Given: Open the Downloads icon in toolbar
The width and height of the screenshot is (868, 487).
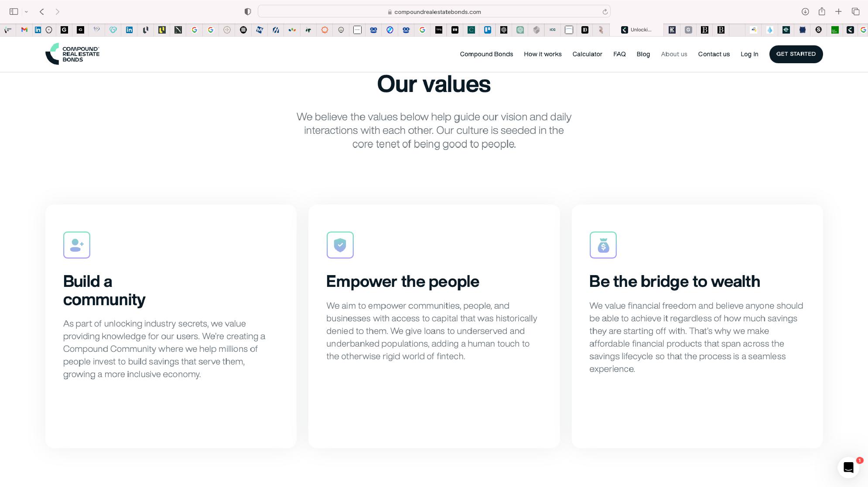Looking at the screenshot, I should pos(805,12).
